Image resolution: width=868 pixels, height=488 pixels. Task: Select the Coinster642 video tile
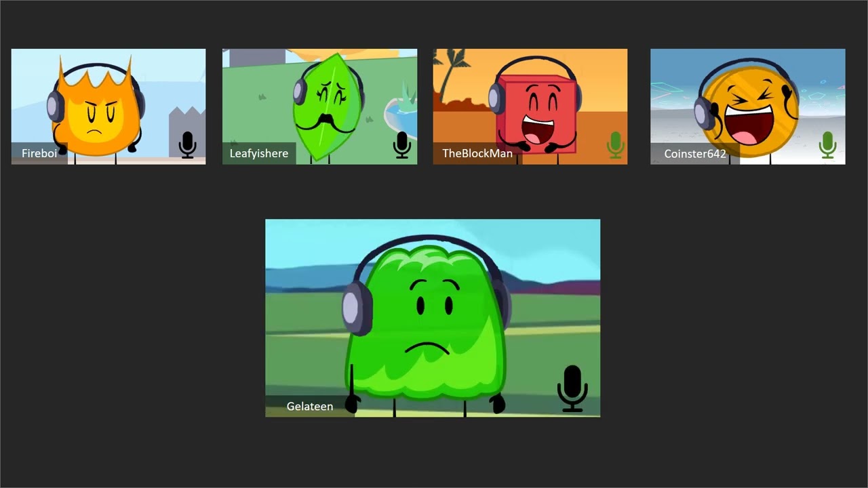pyautogui.click(x=748, y=106)
